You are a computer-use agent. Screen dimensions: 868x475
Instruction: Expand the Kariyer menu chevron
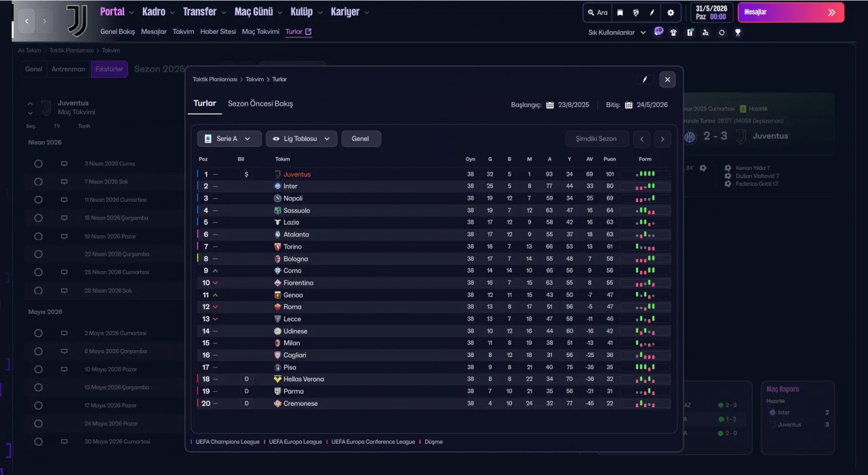coord(367,13)
